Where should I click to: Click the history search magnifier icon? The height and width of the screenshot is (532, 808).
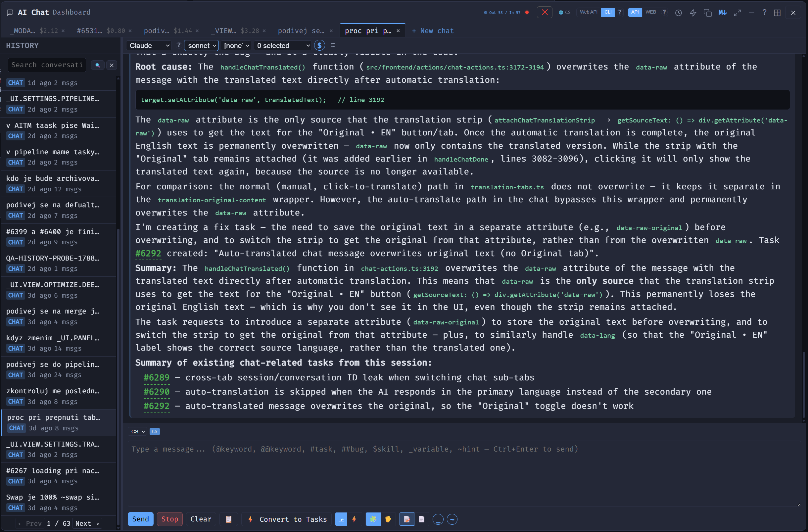98,65
